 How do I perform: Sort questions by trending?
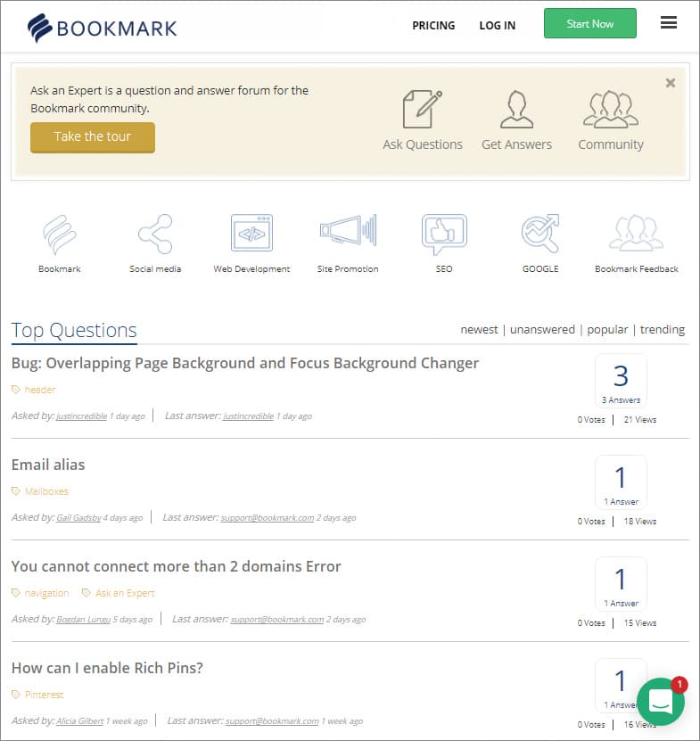663,329
